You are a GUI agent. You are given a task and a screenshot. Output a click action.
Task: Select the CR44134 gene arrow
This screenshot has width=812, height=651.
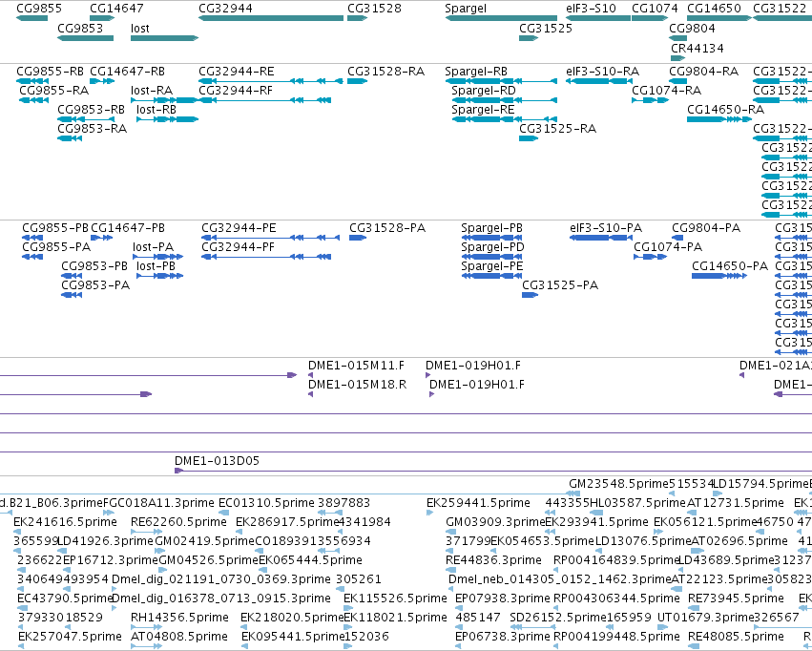(677, 58)
